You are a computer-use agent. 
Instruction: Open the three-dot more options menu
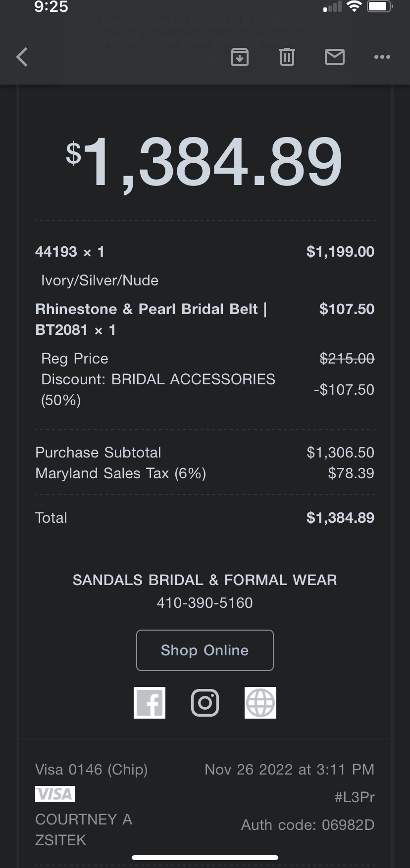pos(382,57)
